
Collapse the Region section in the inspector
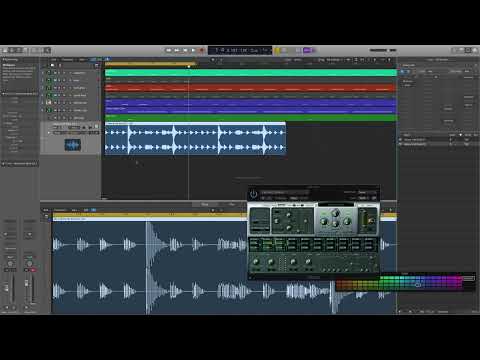tap(3, 94)
